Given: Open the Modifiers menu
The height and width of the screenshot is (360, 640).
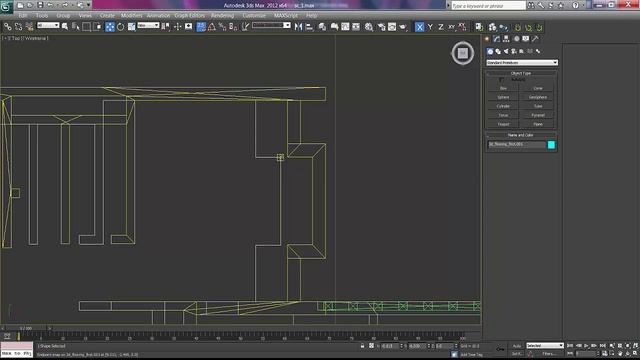Looking at the screenshot, I should pyautogui.click(x=131, y=16).
